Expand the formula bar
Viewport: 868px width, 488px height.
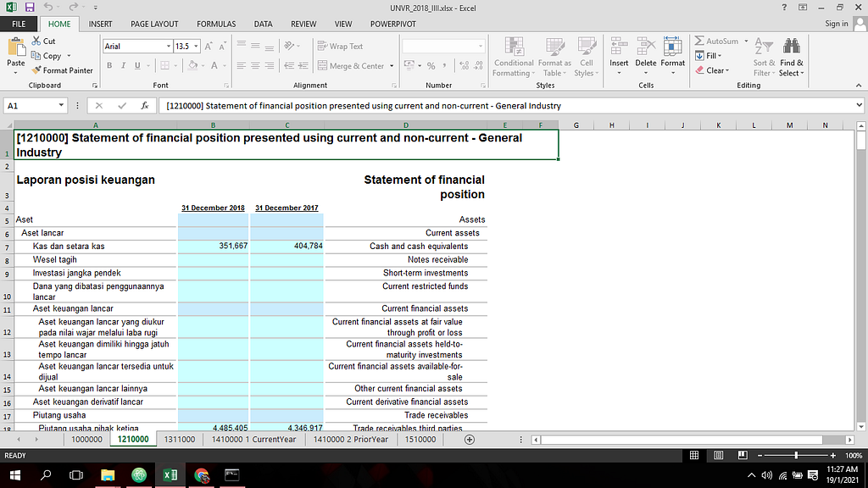coord(859,105)
